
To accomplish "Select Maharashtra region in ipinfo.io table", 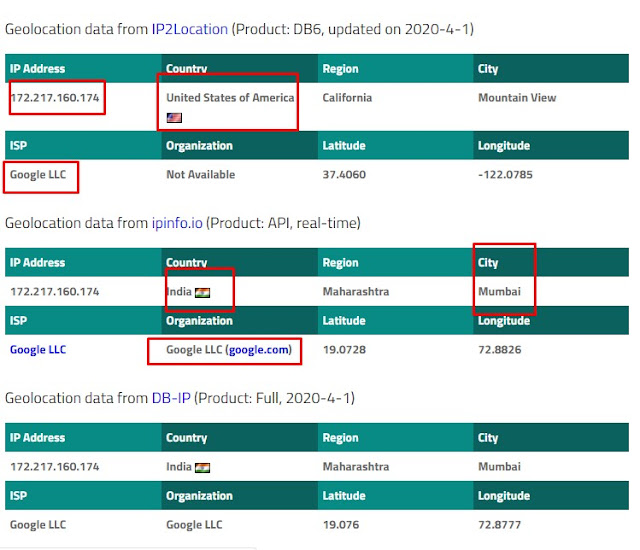I will (x=356, y=292).
